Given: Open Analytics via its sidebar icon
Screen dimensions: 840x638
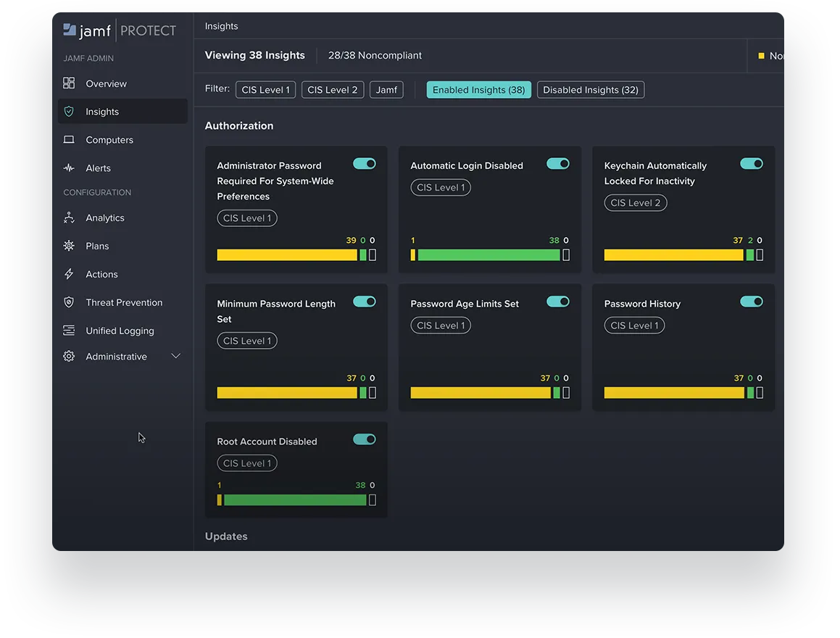Looking at the screenshot, I should point(69,217).
